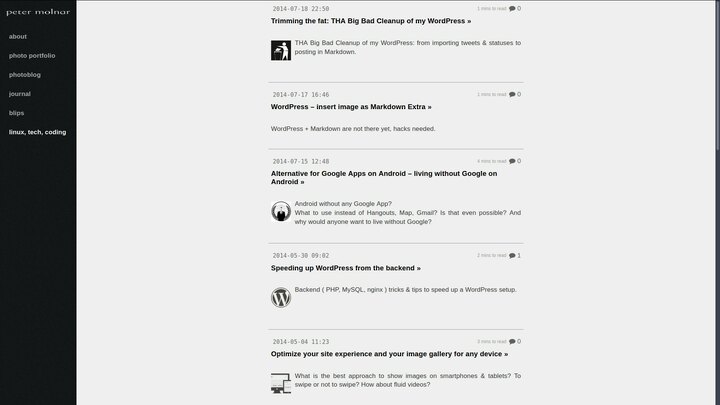
Task: Click comment bubble icon on Trimming the fat post
Action: tap(512, 9)
